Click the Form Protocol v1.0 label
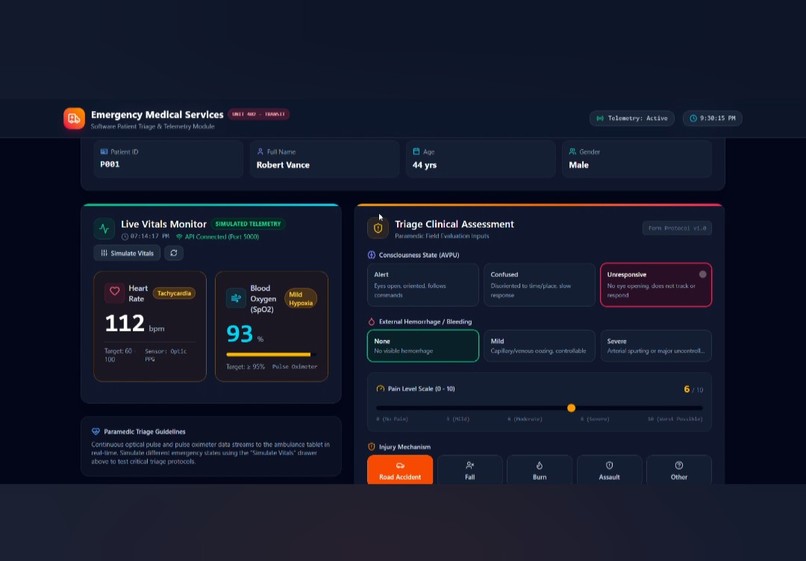Viewport: 806px width, 561px height. click(677, 228)
